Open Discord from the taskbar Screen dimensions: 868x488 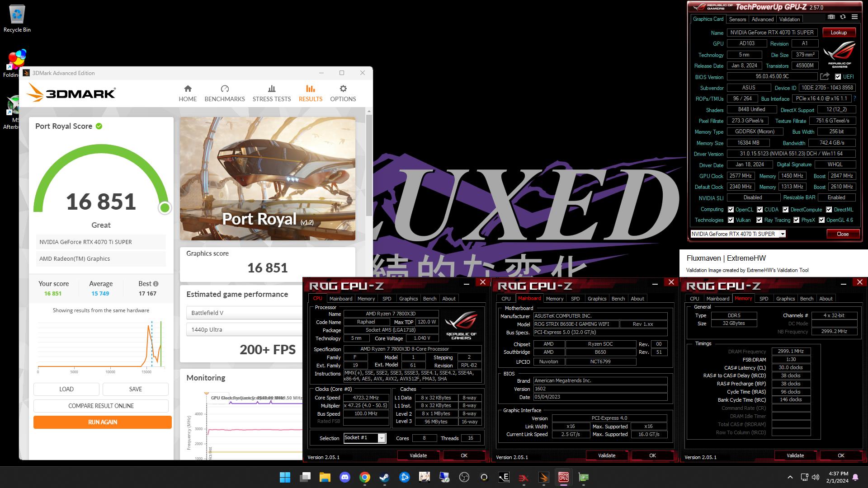(x=344, y=477)
